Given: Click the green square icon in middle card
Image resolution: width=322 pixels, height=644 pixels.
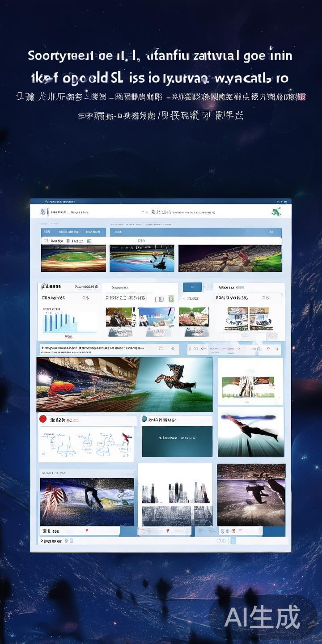Looking at the screenshot, I should (x=171, y=299).
